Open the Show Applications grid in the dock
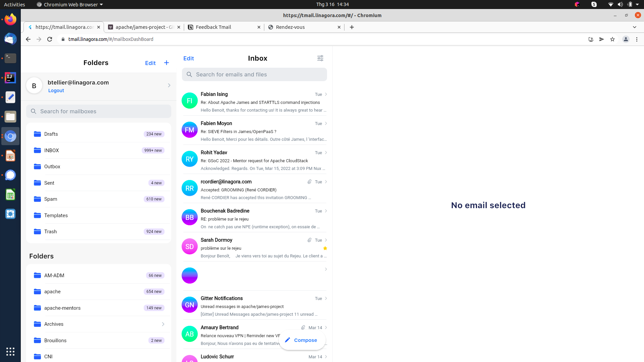The width and height of the screenshot is (644, 362). point(10,351)
